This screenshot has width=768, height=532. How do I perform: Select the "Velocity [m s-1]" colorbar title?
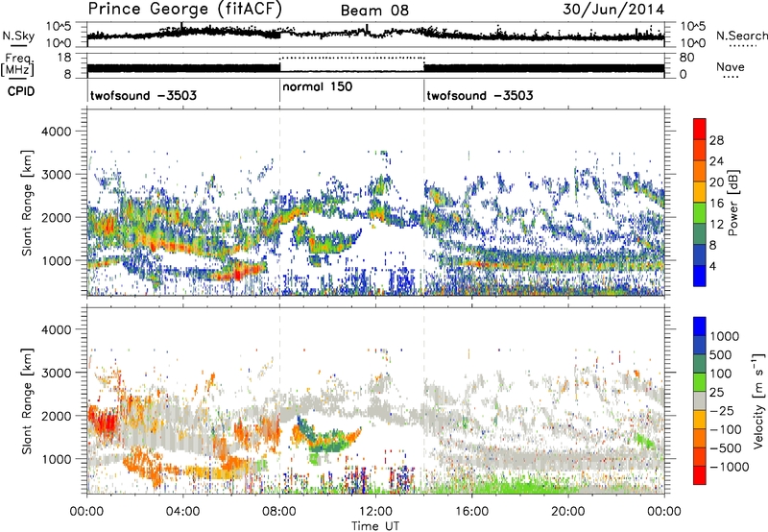point(758,400)
